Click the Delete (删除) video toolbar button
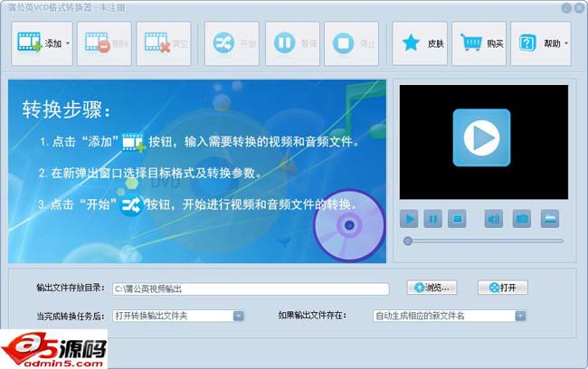 (104, 43)
